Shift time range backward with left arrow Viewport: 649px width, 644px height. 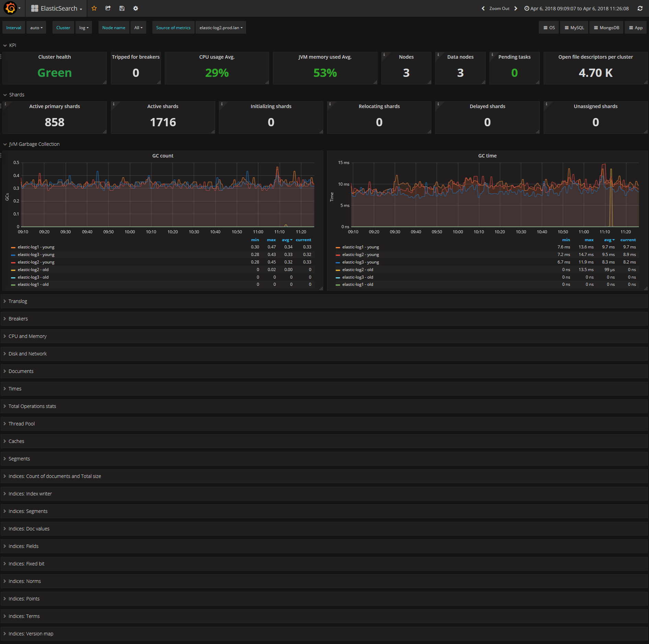(483, 9)
